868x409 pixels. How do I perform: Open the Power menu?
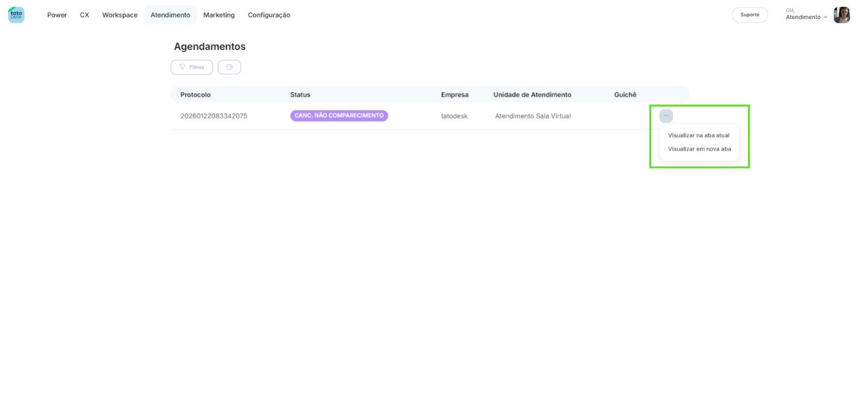(57, 15)
